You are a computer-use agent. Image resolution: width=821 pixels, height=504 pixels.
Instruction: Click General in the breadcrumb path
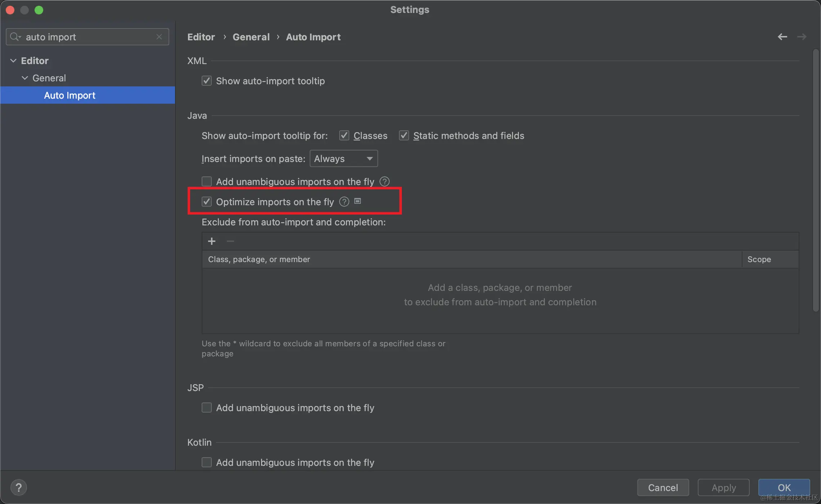pyautogui.click(x=251, y=37)
